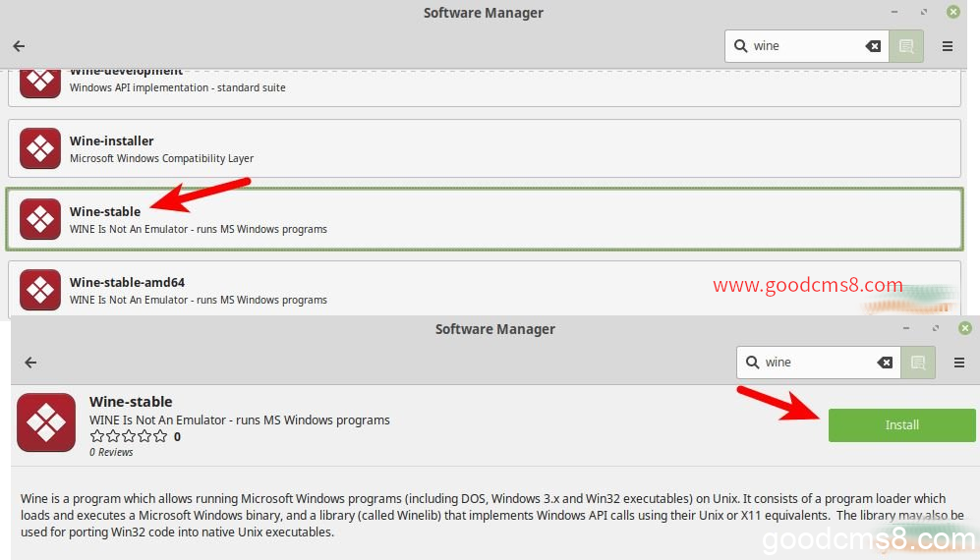The image size is (980, 560).
Task: Click the Wine-stable-amd64 app icon
Action: pyautogui.click(x=40, y=290)
